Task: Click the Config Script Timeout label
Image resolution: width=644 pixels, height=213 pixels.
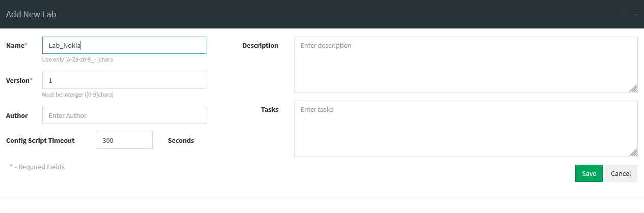Action: tap(40, 140)
